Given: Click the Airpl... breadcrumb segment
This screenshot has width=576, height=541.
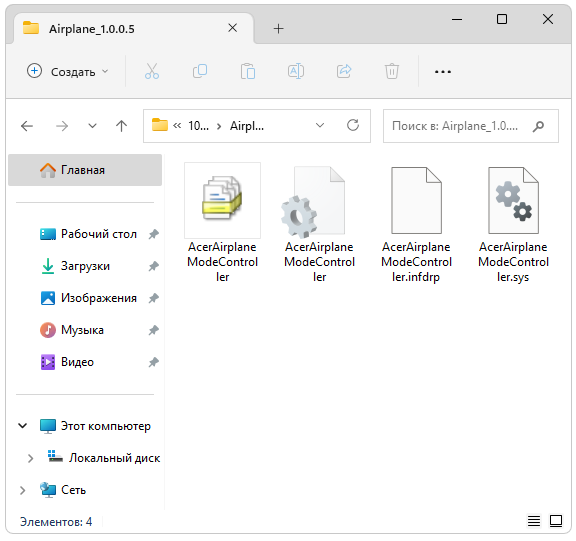Looking at the screenshot, I should click(246, 126).
